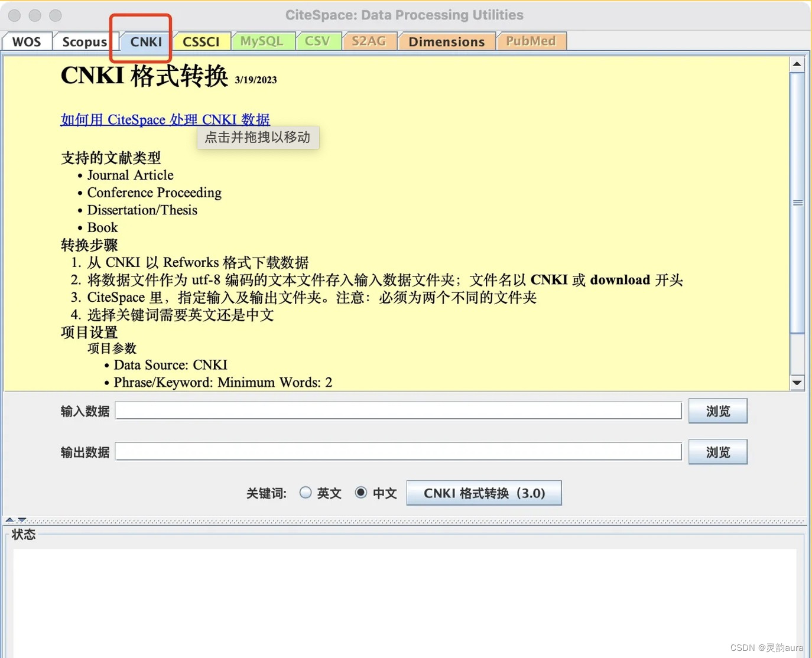Click the '项目设置' section heading

point(89,333)
